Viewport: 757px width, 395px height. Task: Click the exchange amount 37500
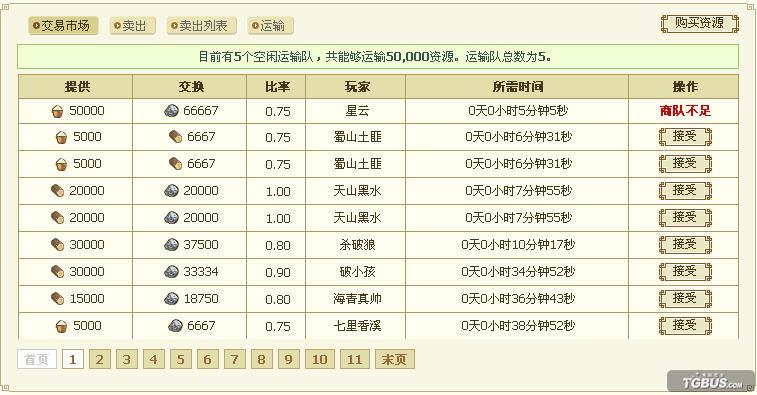point(201,245)
